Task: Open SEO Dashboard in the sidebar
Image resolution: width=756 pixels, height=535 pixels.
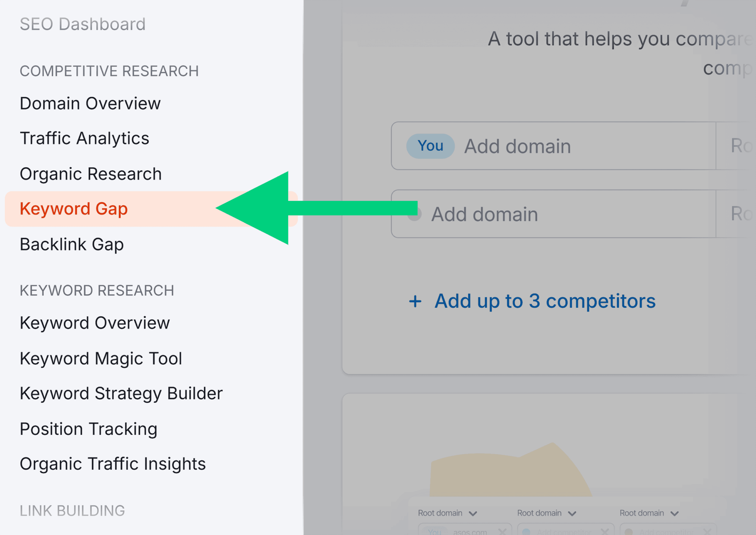Action: pos(83,24)
